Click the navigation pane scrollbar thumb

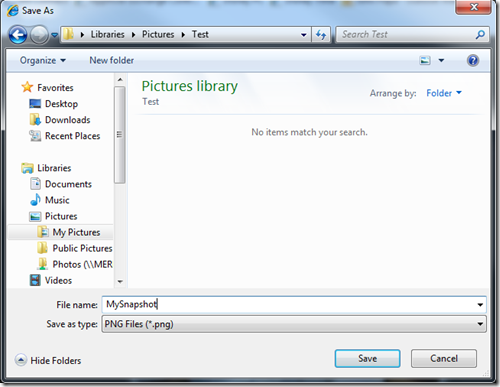coord(120,135)
